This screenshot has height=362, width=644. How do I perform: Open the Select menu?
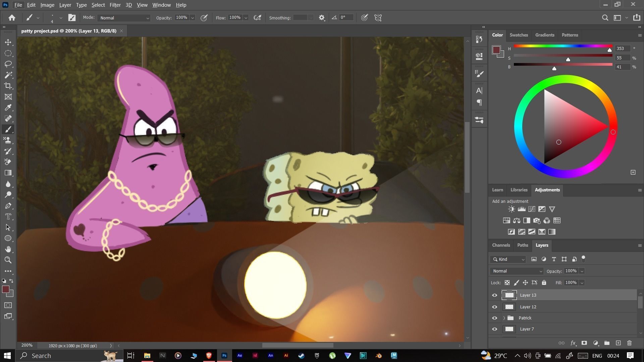point(98,5)
